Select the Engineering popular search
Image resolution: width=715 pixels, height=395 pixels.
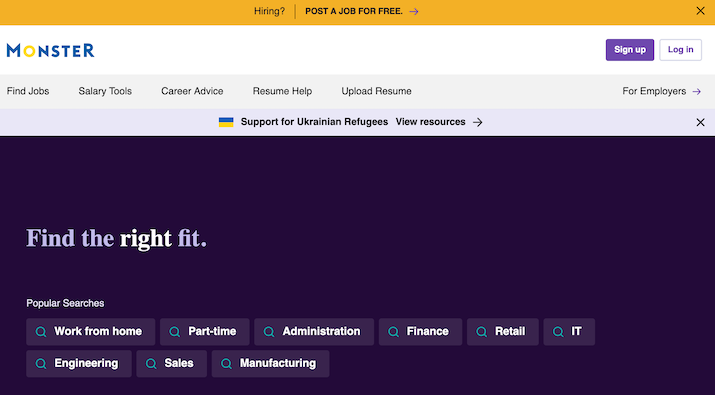[79, 364]
